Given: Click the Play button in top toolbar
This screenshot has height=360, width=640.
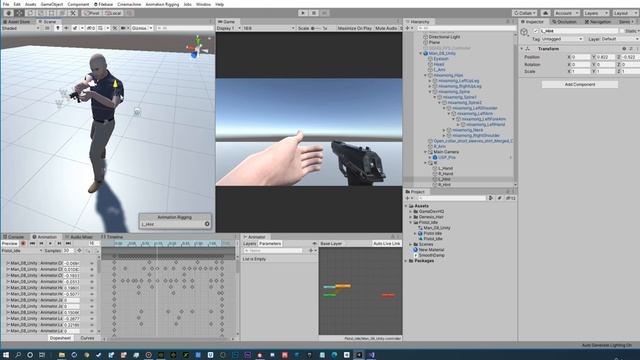Looking at the screenshot, I should pyautogui.click(x=303, y=13).
